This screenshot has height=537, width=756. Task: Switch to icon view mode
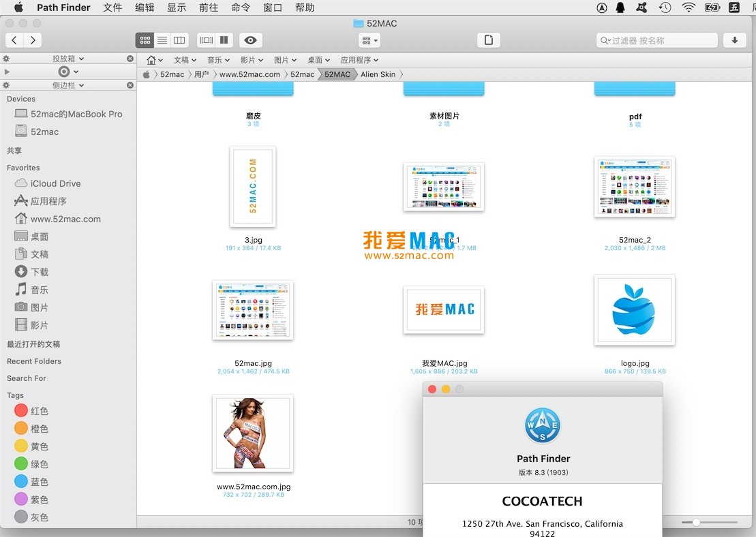[145, 40]
